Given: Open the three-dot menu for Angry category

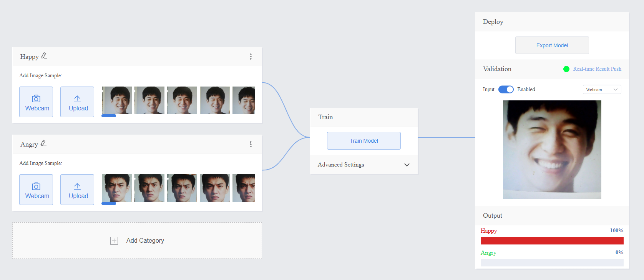Looking at the screenshot, I should tap(251, 144).
